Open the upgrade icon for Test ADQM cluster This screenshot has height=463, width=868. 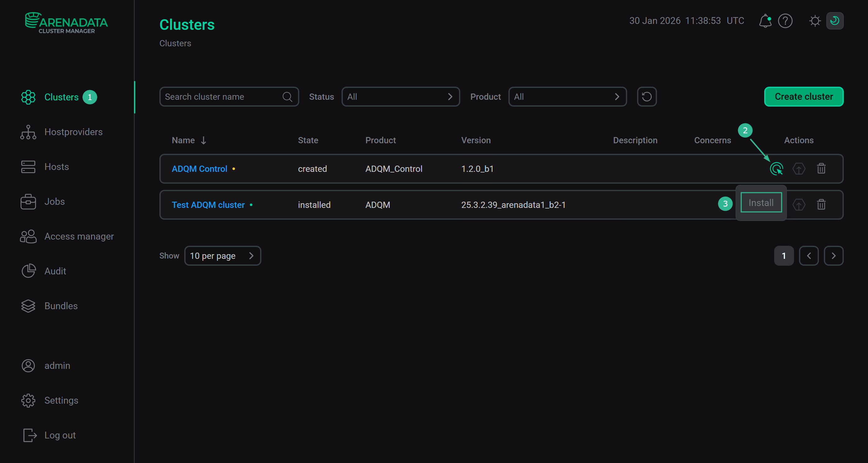point(799,204)
